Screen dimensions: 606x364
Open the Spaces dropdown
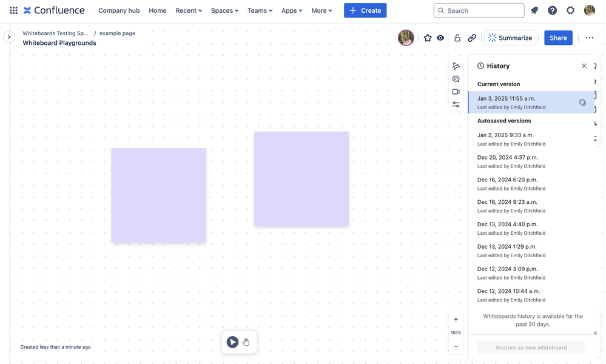224,10
